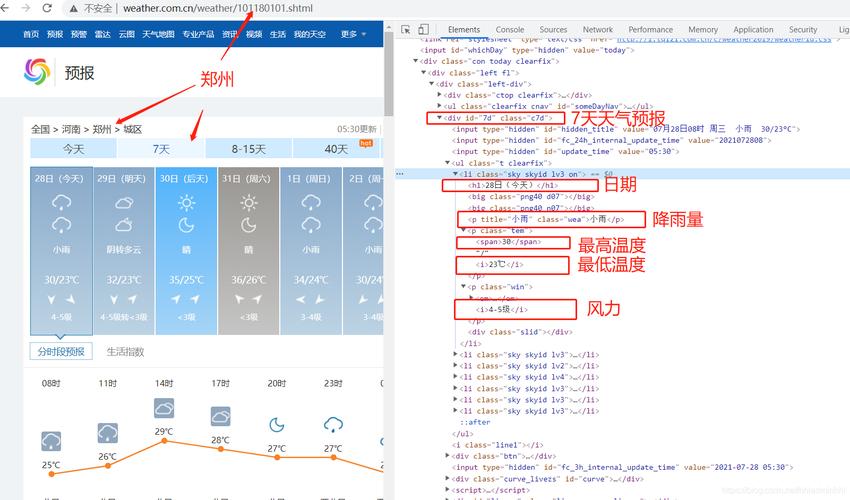The height and width of the screenshot is (500, 850).
Task: Collapse the div class="con today clearfix" node
Action: pos(416,61)
